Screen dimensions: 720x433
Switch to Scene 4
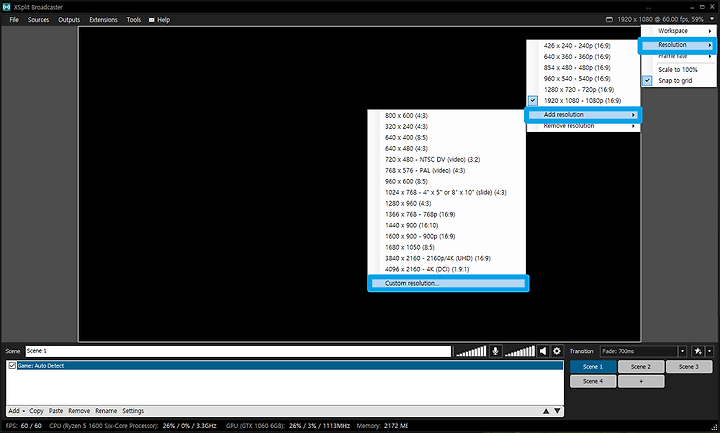pyautogui.click(x=593, y=381)
